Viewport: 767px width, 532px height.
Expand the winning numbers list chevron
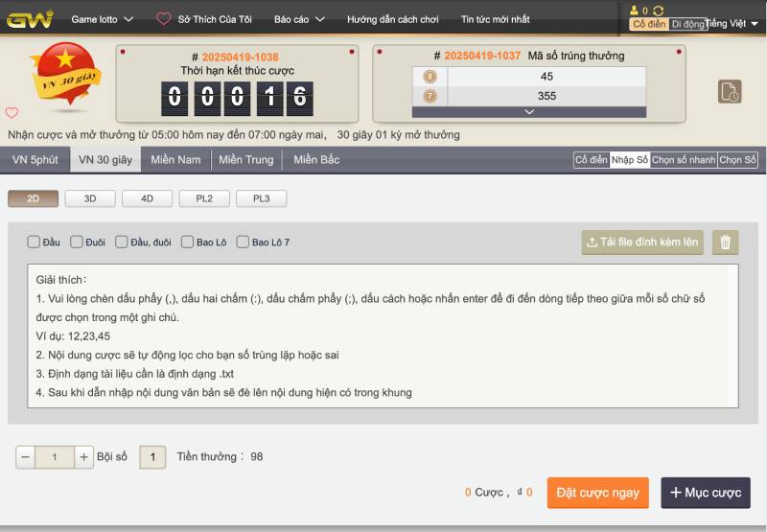529,112
